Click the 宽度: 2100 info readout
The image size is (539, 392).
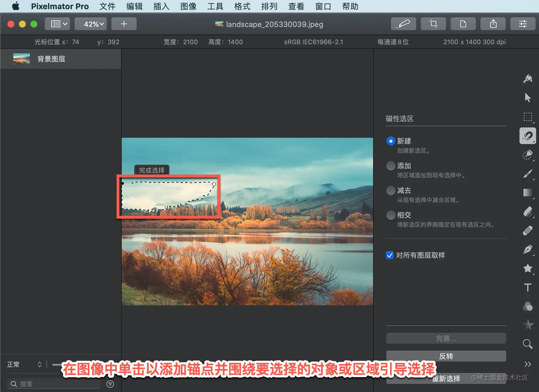(x=180, y=42)
